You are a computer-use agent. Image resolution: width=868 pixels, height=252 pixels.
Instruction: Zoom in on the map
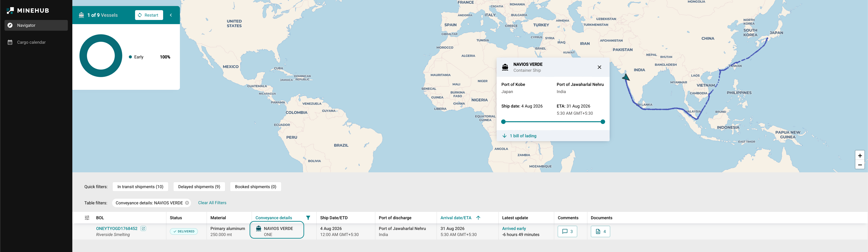pos(860,155)
